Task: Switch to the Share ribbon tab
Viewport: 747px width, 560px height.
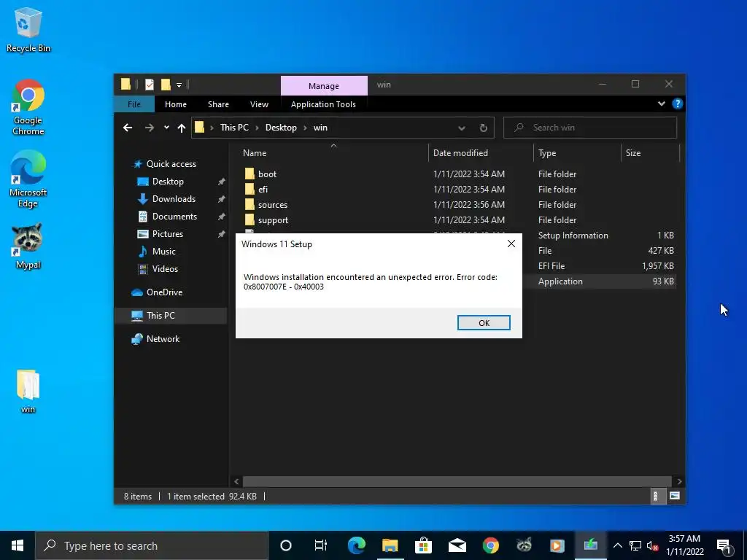Action: (x=218, y=104)
